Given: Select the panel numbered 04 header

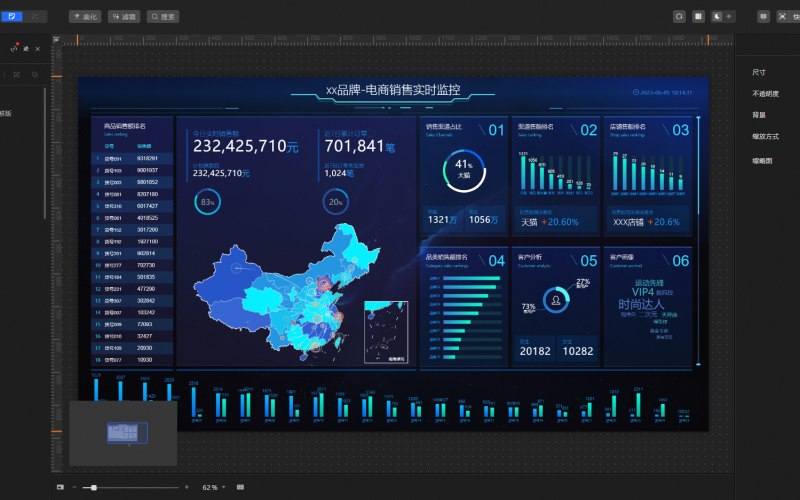Looking at the screenshot, I should click(x=465, y=260).
